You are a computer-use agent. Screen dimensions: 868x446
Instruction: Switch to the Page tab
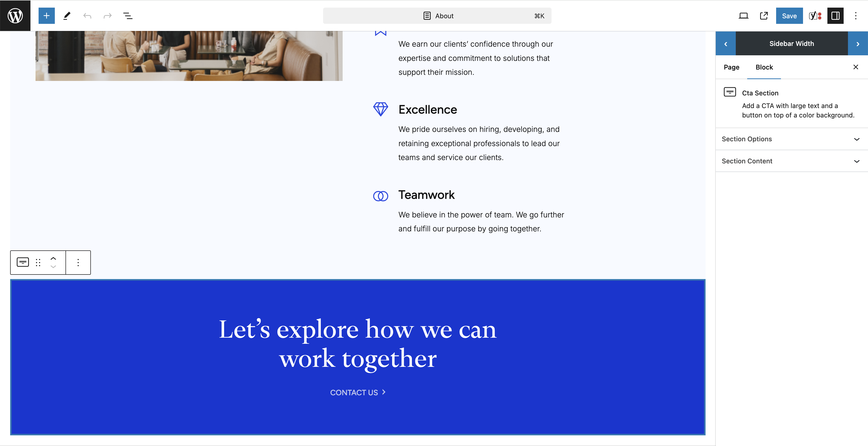pyautogui.click(x=731, y=66)
